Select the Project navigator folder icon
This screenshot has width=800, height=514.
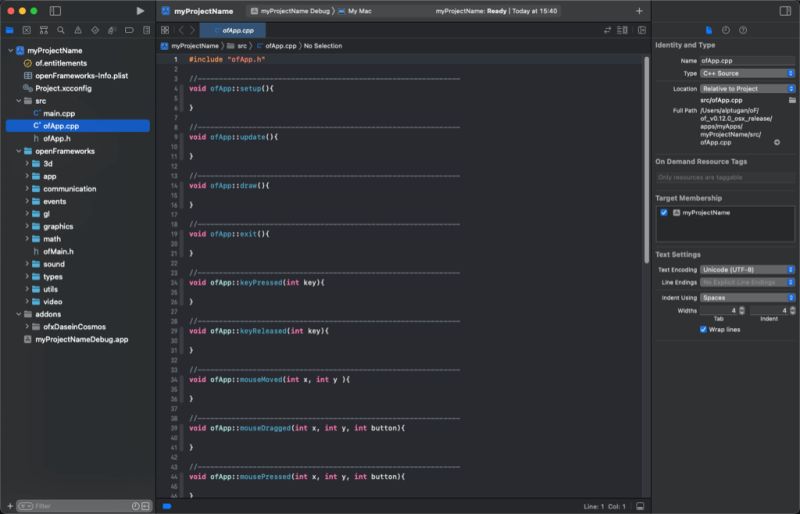(9, 30)
